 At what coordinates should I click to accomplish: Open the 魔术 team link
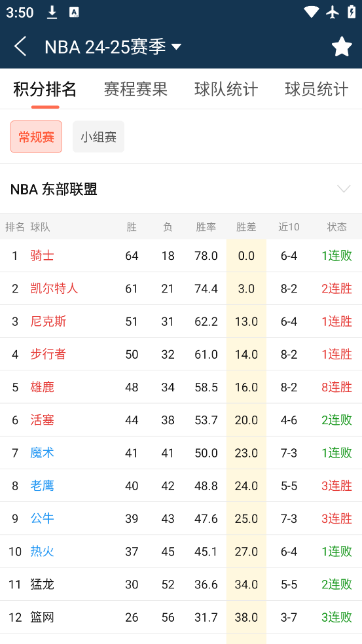click(43, 453)
